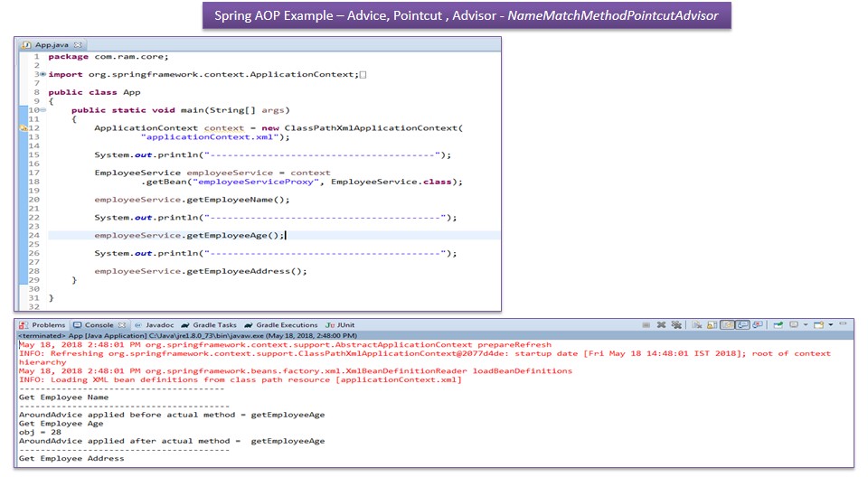Viewport: 868px width, 477px height.
Task: Click 'AroundAdvice applied before actual method' output line
Action: pyautogui.click(x=172, y=415)
